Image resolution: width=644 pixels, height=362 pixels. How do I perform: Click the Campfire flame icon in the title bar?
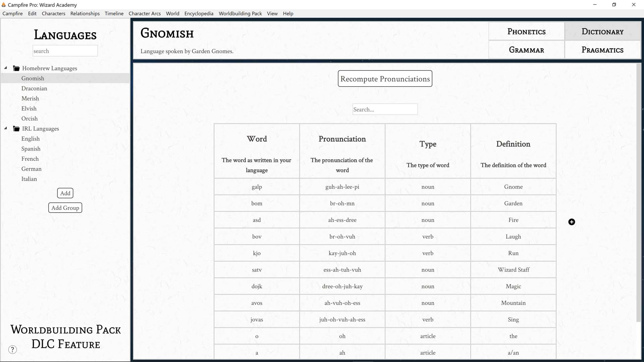pyautogui.click(x=4, y=5)
